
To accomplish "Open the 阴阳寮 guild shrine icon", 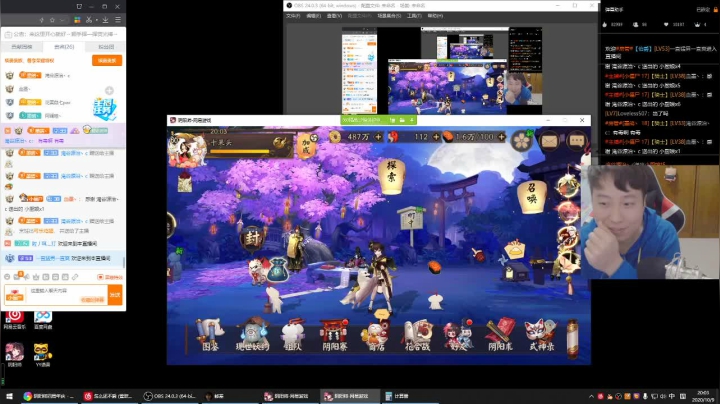I will 334,335.
